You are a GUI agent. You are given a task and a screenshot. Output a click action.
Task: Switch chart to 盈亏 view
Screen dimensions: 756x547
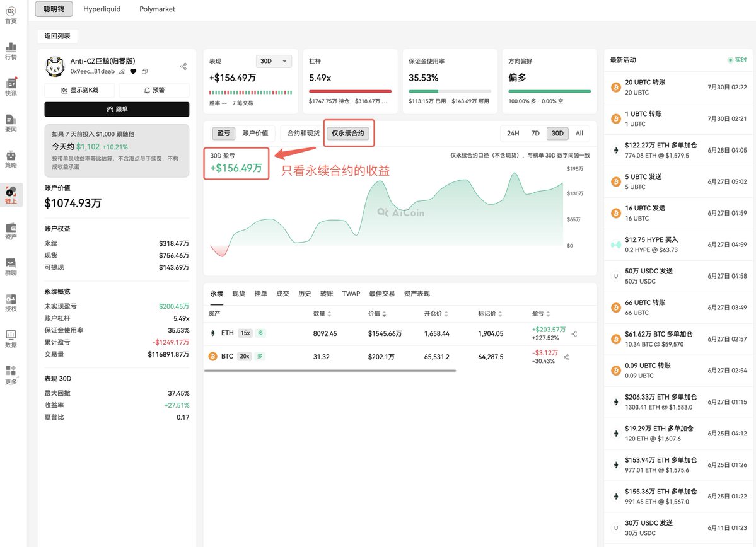pyautogui.click(x=223, y=133)
